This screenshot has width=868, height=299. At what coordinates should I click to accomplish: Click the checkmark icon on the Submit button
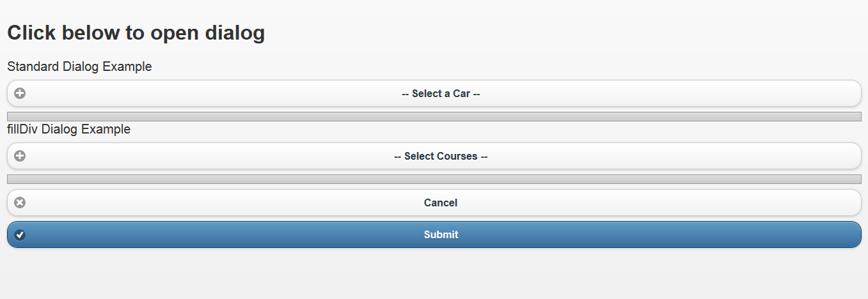(20, 234)
